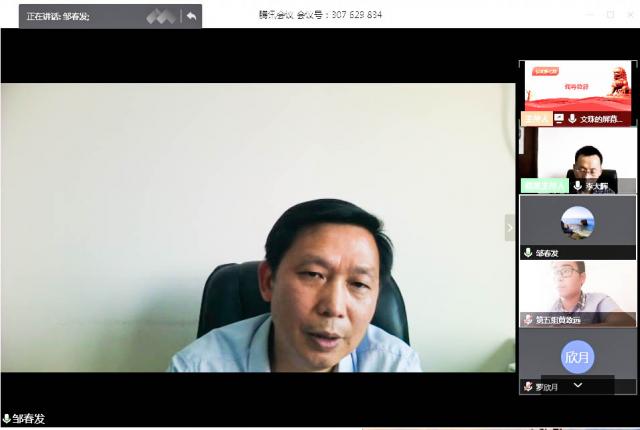Click the 欣月 round avatar
Image resolution: width=640 pixels, height=430 pixels.
point(577,356)
